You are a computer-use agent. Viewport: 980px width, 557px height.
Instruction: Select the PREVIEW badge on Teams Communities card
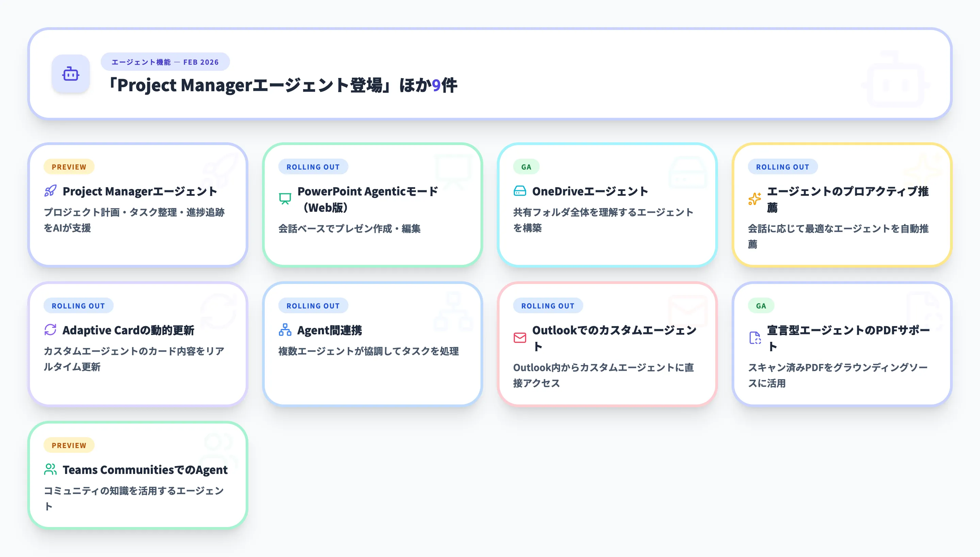click(69, 445)
